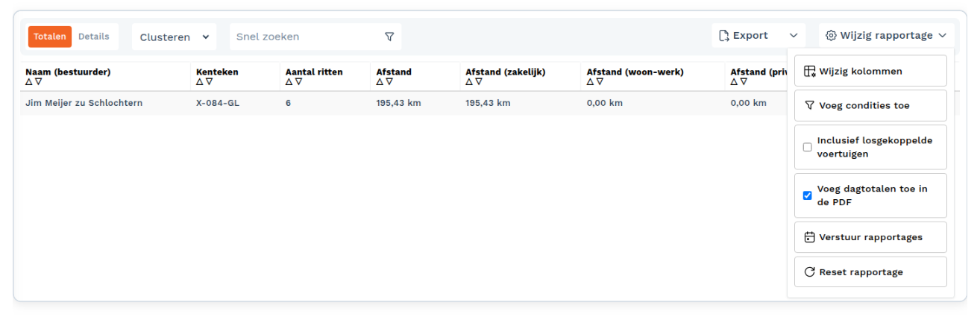980x317 pixels.
Task: Sort Afstand column descending
Action: tap(389, 82)
